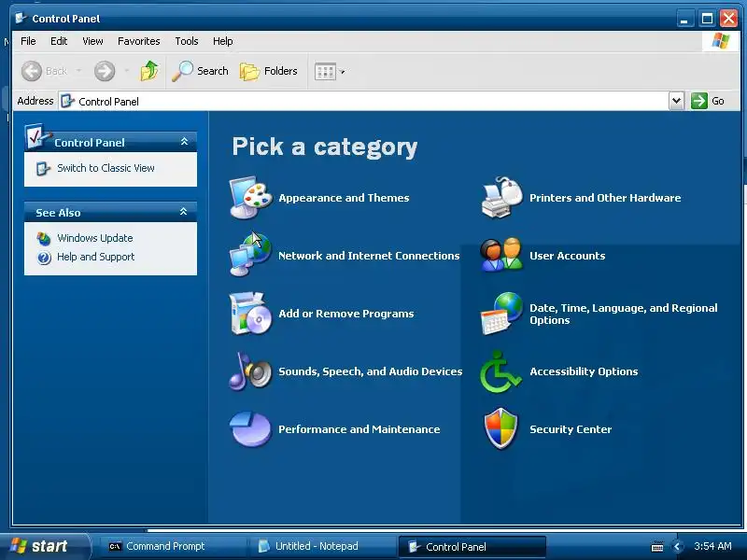Open the Forward button history dropdown
Screen dimensions: 747x560
point(127,71)
